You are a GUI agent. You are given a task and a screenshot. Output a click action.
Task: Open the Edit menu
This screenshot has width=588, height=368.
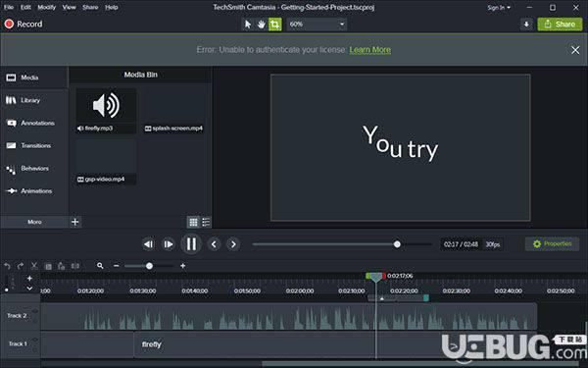[25, 7]
